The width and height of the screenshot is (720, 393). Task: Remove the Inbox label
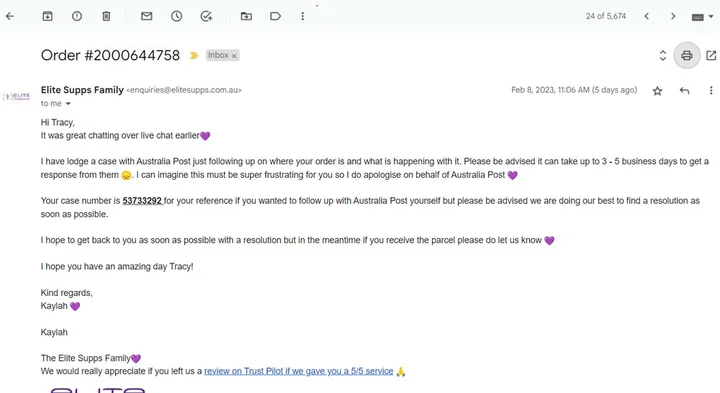coord(234,56)
